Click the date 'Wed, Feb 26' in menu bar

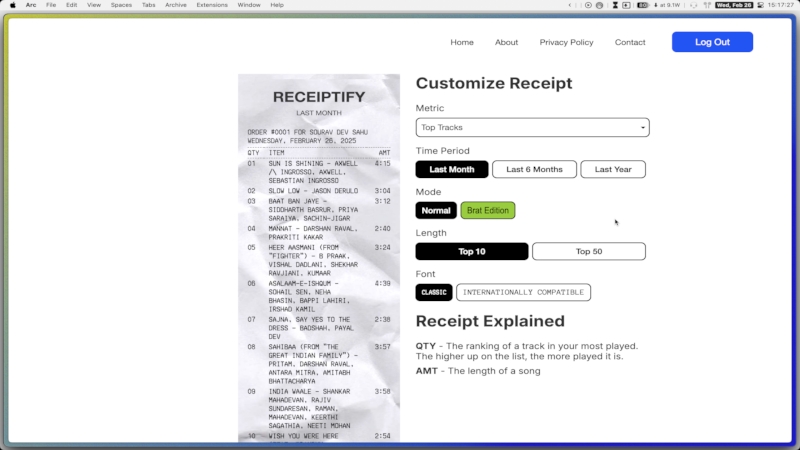pyautogui.click(x=734, y=5)
